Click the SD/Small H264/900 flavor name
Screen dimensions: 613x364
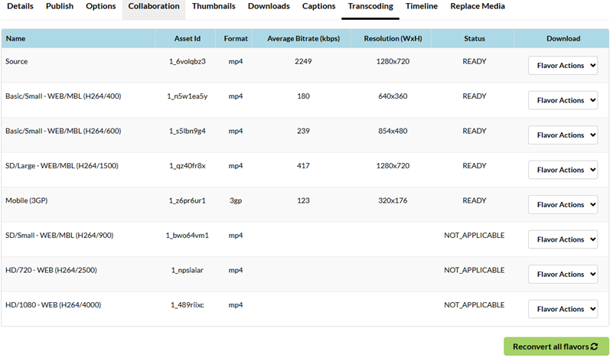(60, 235)
